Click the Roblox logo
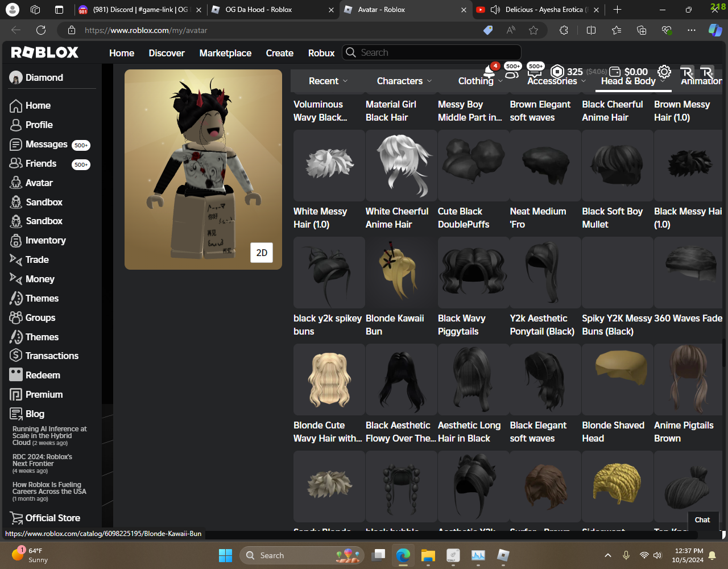 tap(45, 52)
